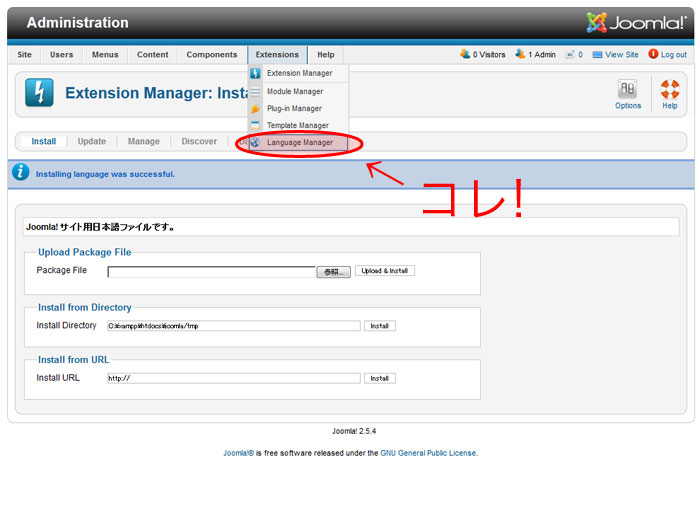Screen dimensions: 700x512
Task: Click the Install URL text field
Action: (233, 379)
